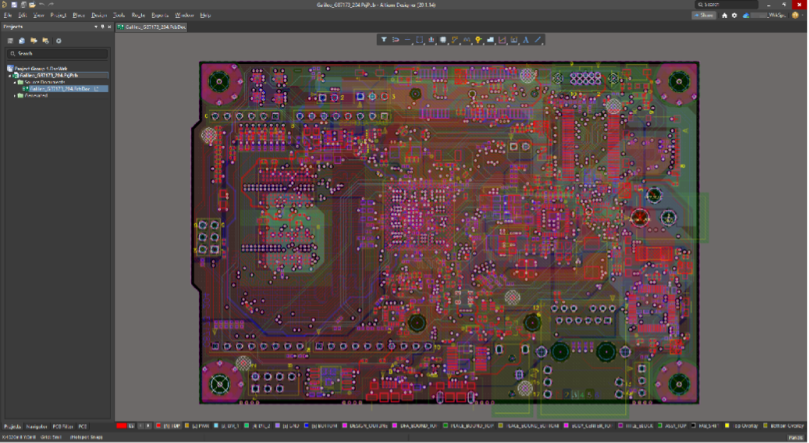This screenshot has width=809, height=443.
Task: Switch to the PCB Filter panel tab
Action: click(63, 426)
